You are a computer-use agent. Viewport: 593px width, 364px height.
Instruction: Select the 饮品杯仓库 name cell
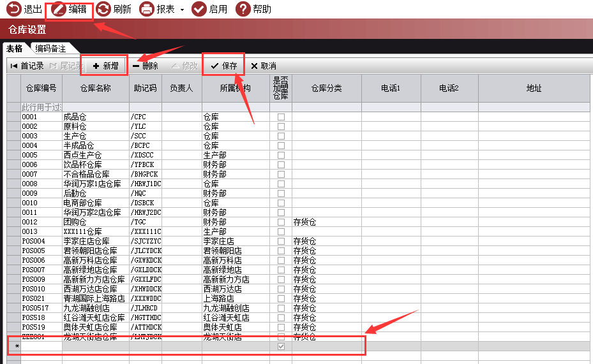tap(96, 164)
